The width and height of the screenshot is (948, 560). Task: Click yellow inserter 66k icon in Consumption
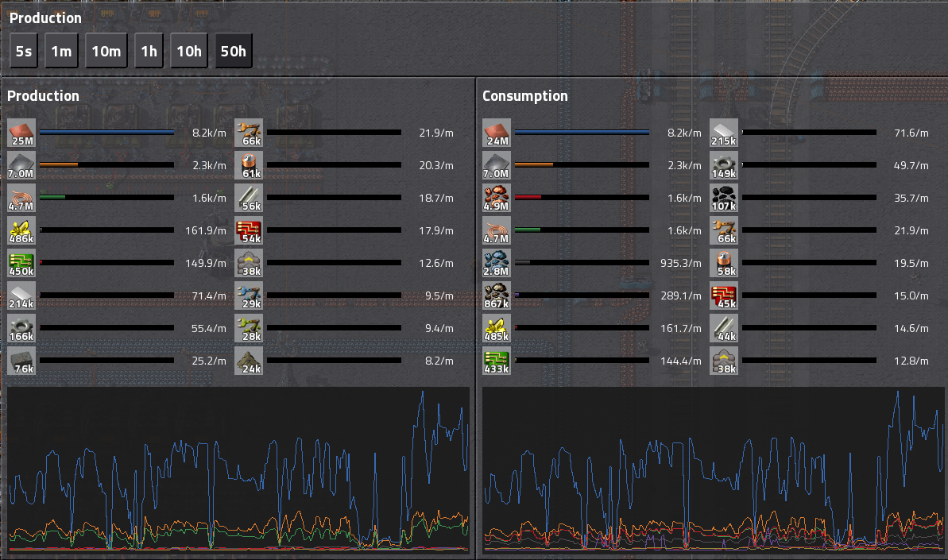tap(724, 231)
